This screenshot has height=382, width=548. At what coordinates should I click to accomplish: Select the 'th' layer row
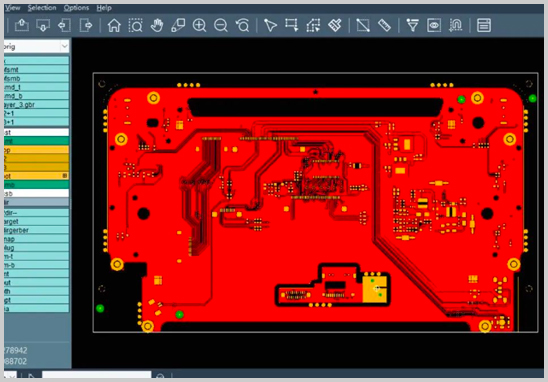point(36,291)
